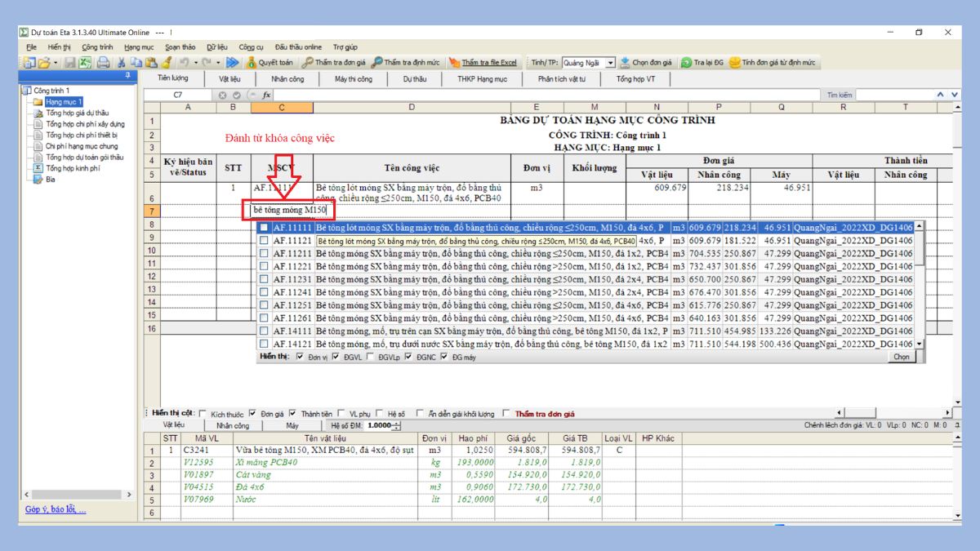Click the Export to Excel icon
Screen dimensions: 980x551
85,62
